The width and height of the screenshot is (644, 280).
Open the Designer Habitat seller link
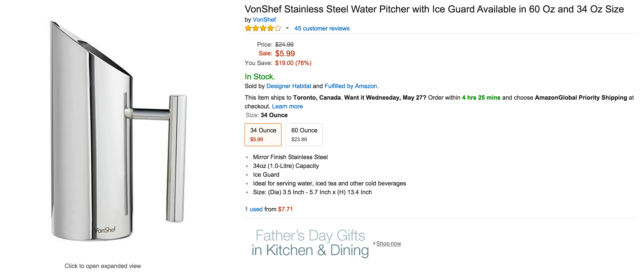pyautogui.click(x=288, y=86)
